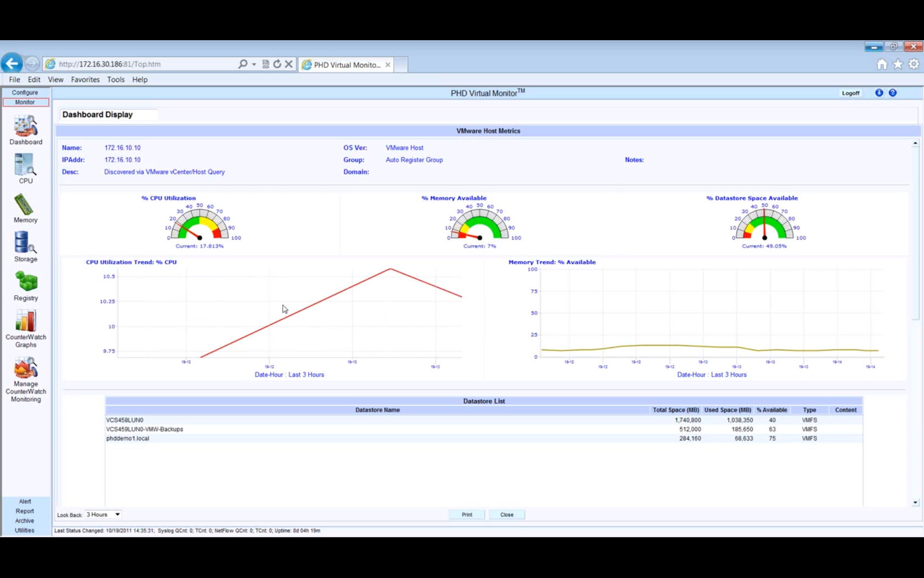
Task: Open a new blank browser tab
Action: point(401,65)
